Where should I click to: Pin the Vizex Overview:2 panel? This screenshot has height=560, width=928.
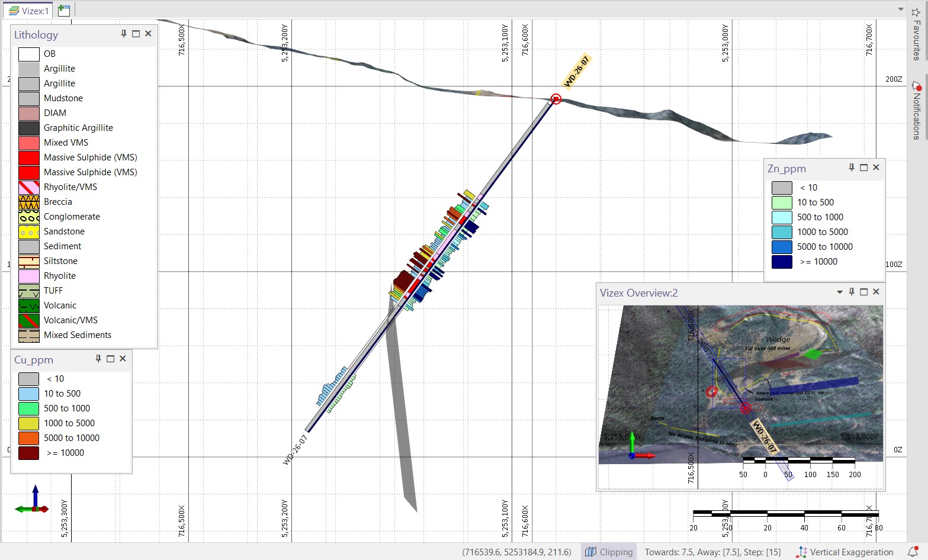point(852,292)
